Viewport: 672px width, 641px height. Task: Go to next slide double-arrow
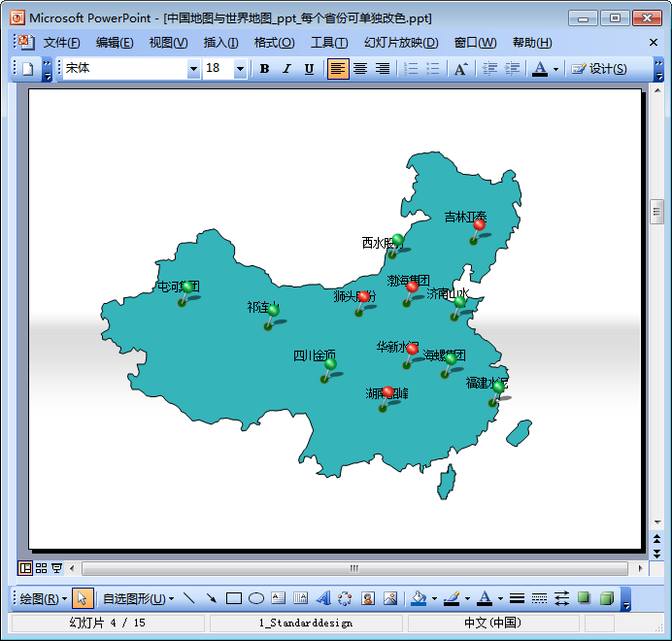[657, 553]
